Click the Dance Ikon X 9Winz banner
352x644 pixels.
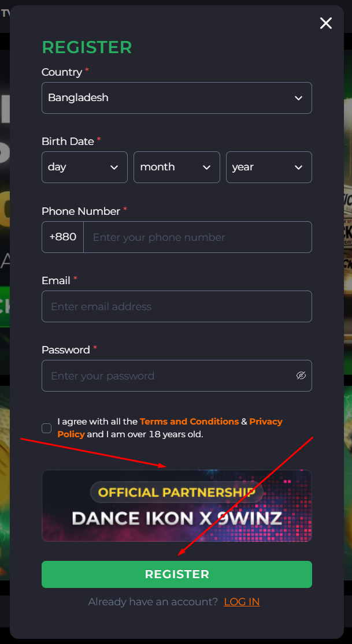click(176, 505)
